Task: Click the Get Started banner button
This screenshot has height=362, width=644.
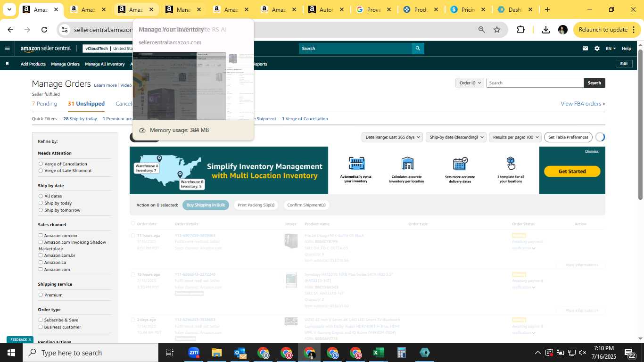Action: tap(572, 171)
